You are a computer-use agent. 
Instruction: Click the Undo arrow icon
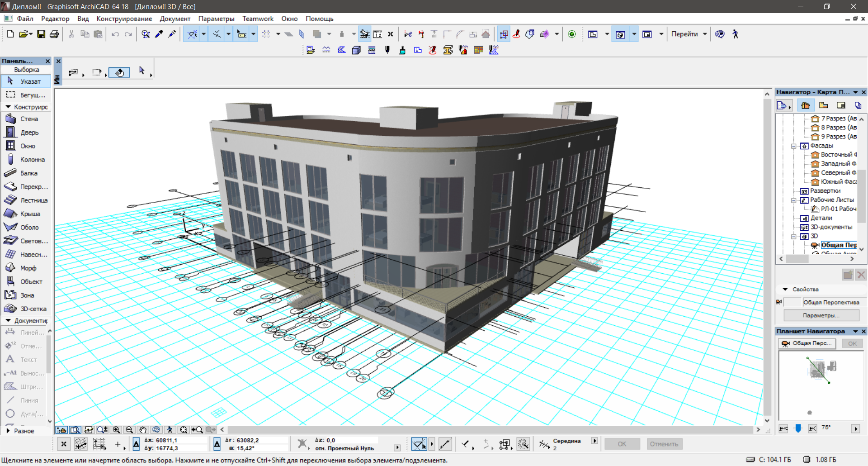pos(115,34)
